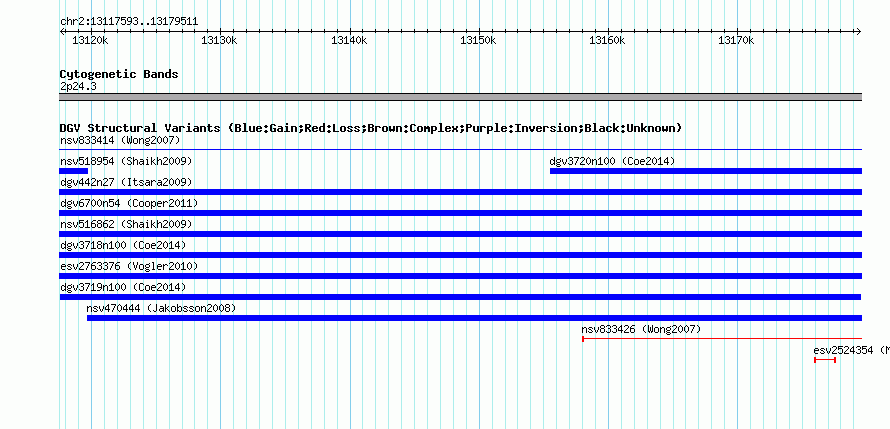Image resolution: width=890 pixels, height=429 pixels.
Task: Click the right arrowhead of the ruler
Action: pyautogui.click(x=858, y=32)
